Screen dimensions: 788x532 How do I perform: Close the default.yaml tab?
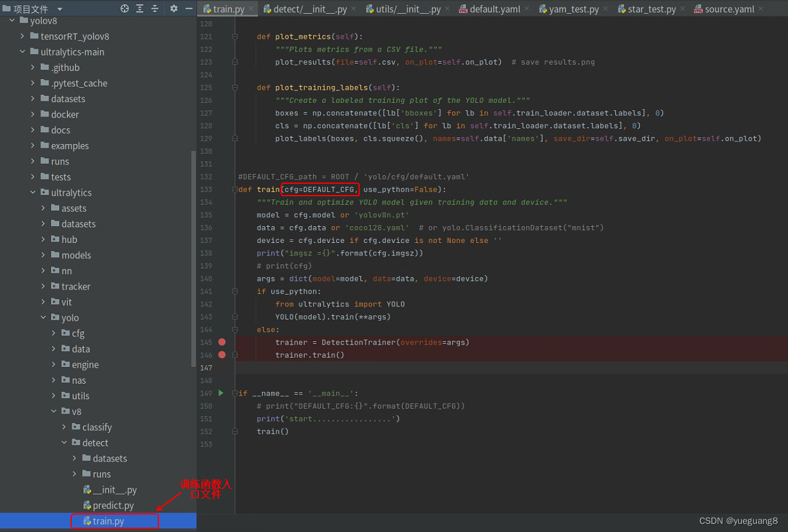pos(527,9)
